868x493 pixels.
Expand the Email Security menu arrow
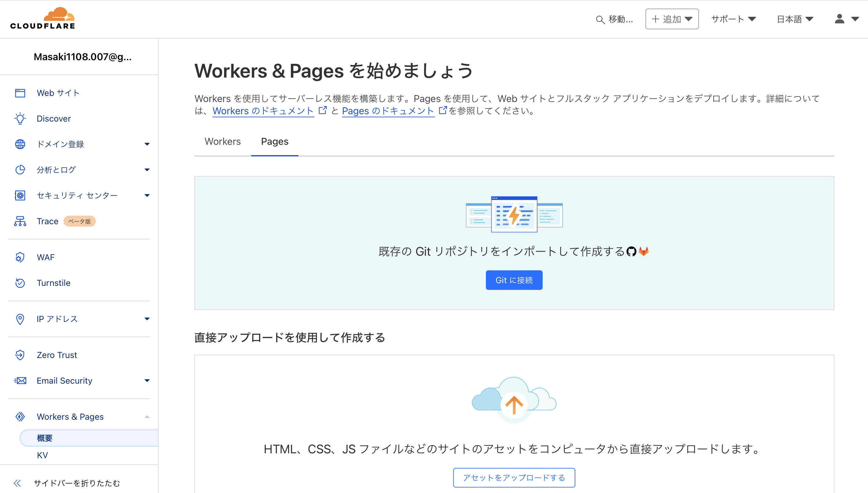point(147,381)
